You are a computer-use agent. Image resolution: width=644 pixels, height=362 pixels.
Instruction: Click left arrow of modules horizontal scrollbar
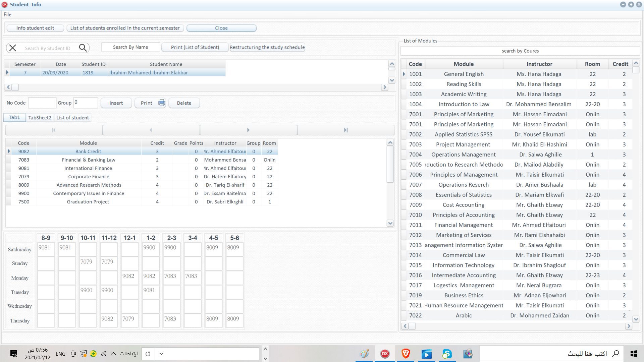pyautogui.click(x=405, y=326)
